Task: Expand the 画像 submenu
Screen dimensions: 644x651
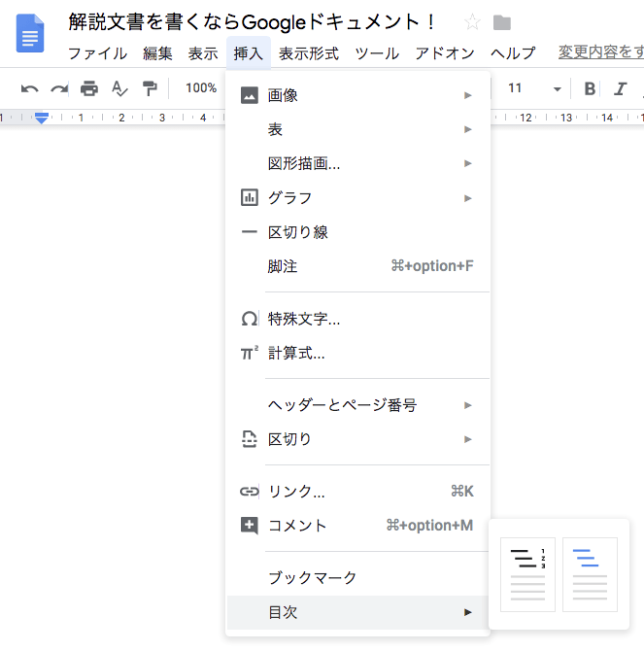Action: click(x=357, y=95)
